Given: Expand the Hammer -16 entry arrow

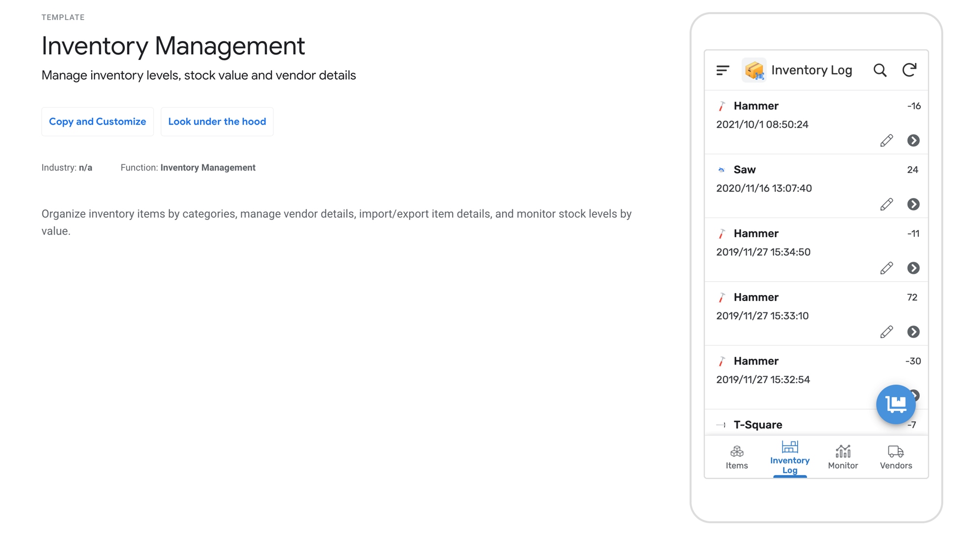Looking at the screenshot, I should (913, 141).
